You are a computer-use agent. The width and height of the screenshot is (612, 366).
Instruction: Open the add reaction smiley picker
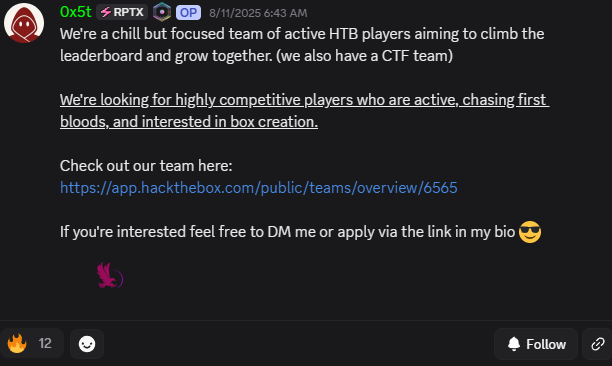[87, 344]
